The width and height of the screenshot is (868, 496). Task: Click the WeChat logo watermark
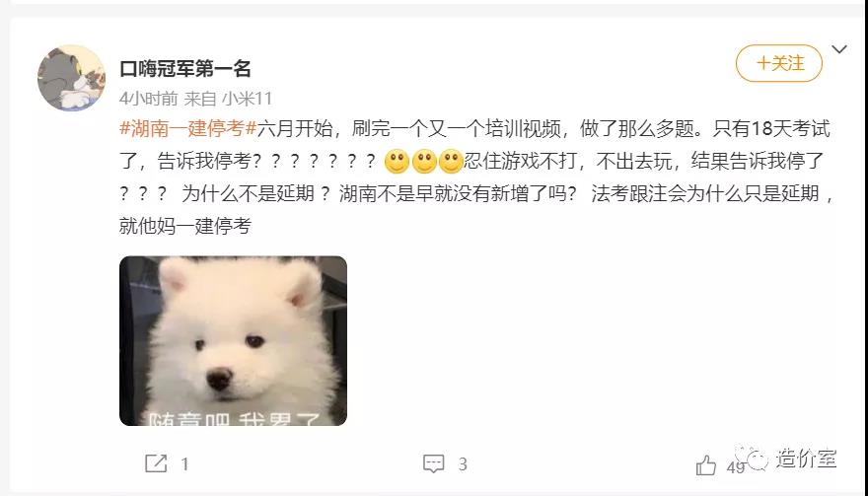coord(752,458)
